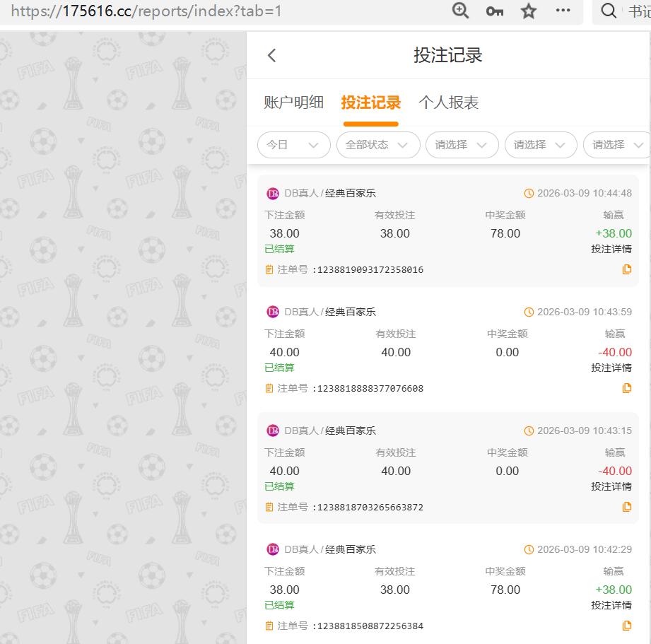Open the browser saved passwords key icon

(494, 11)
